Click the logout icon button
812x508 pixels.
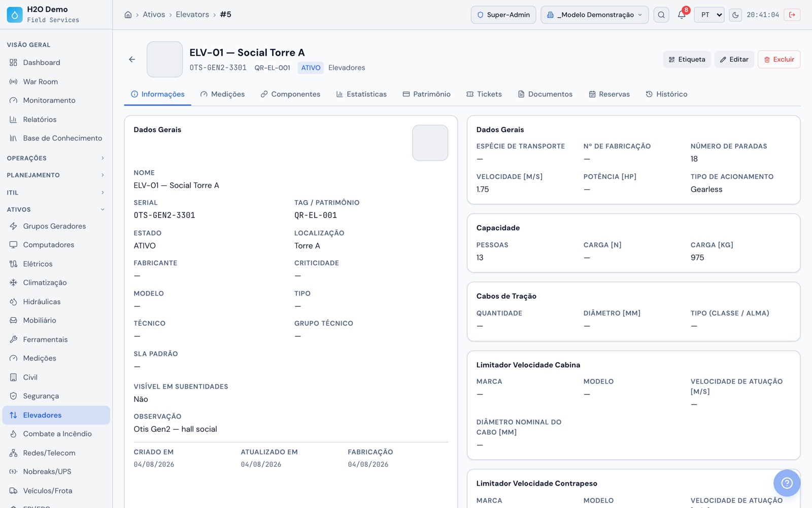click(x=792, y=15)
